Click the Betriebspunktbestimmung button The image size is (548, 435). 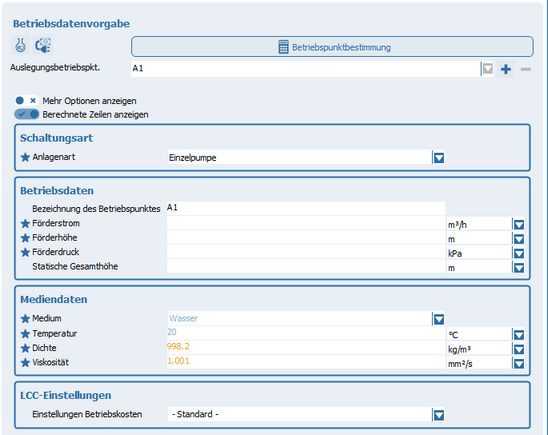tap(332, 46)
